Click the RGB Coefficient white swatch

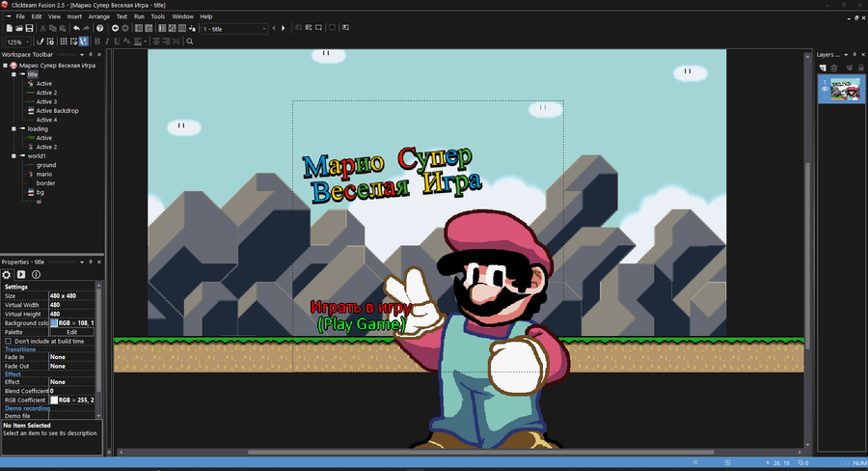[54, 400]
